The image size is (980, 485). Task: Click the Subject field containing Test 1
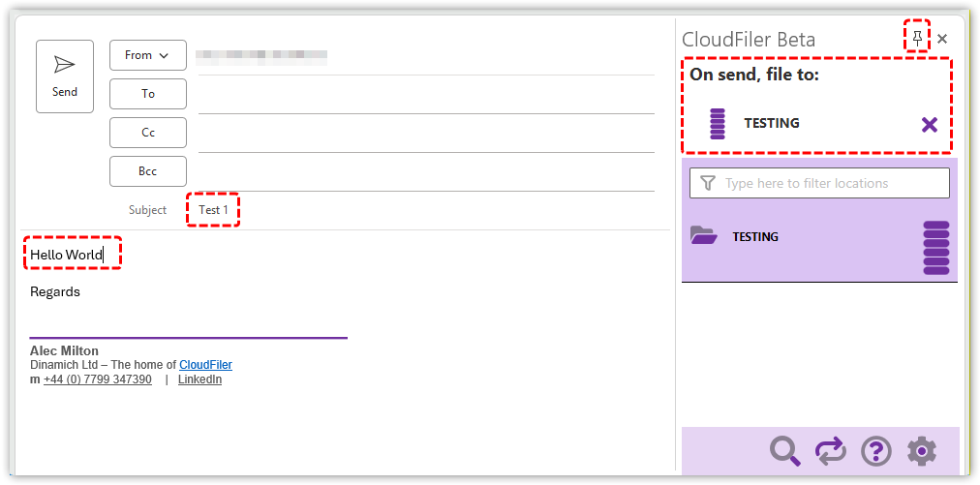coord(213,210)
